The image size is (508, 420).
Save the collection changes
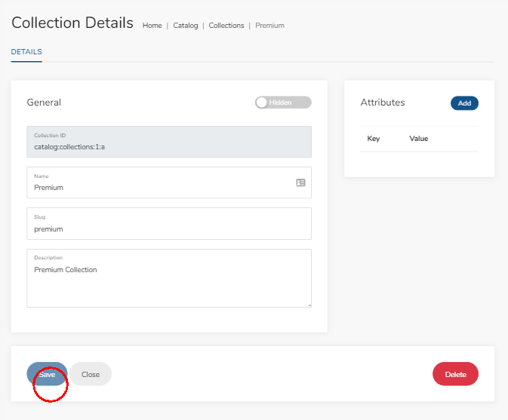[47, 374]
